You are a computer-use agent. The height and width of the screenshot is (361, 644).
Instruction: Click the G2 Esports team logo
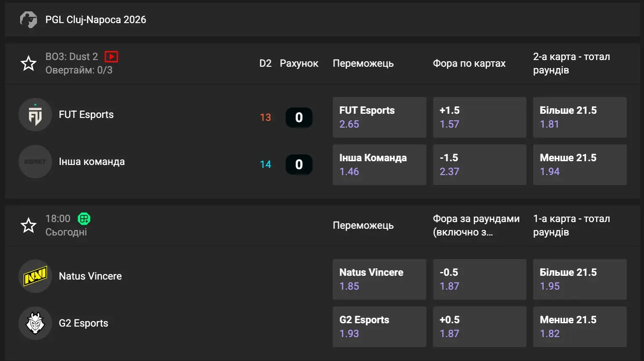click(35, 324)
